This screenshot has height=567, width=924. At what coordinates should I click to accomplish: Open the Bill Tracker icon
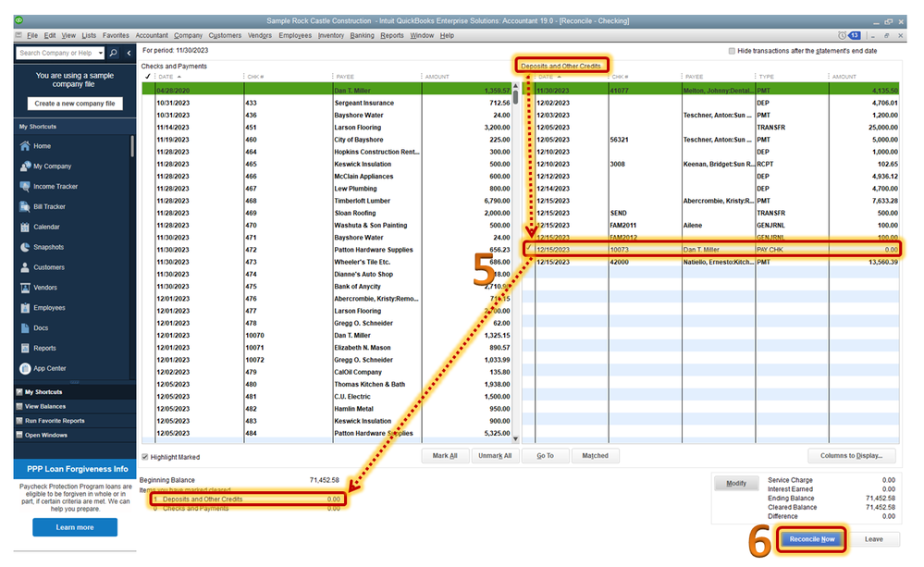tap(25, 206)
